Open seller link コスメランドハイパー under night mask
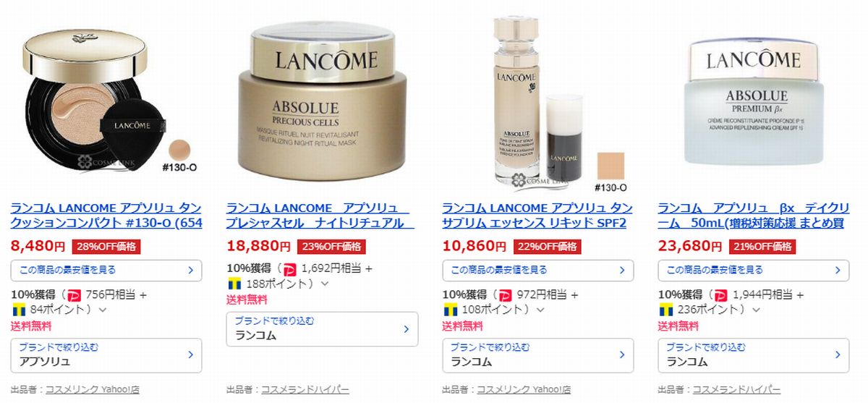Viewport: 868px width, 403px height. (305, 389)
